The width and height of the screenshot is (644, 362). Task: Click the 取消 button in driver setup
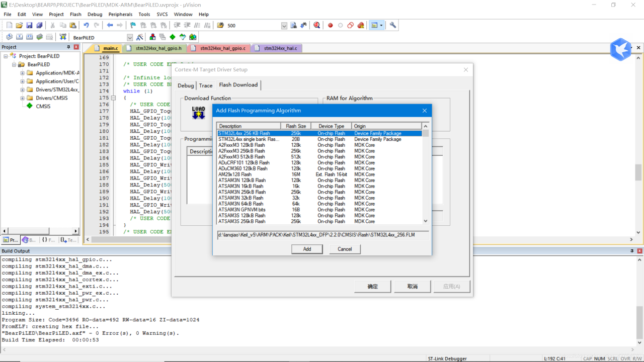[413, 286]
